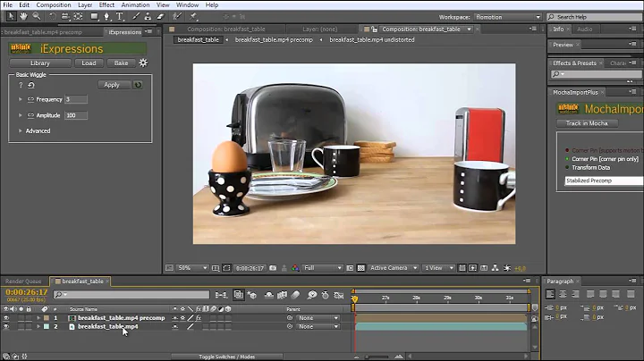Open composition mini-flowchart in timeline

[221, 295]
